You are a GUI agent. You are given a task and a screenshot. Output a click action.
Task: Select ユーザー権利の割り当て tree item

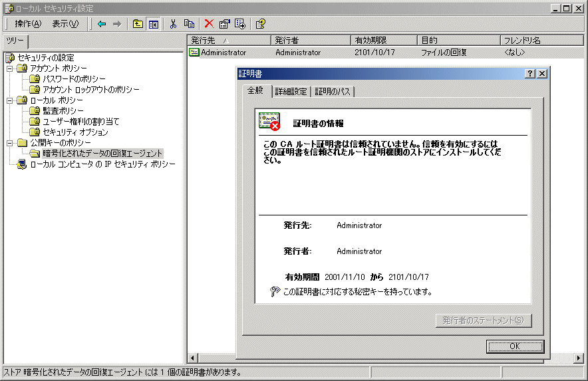coord(80,121)
